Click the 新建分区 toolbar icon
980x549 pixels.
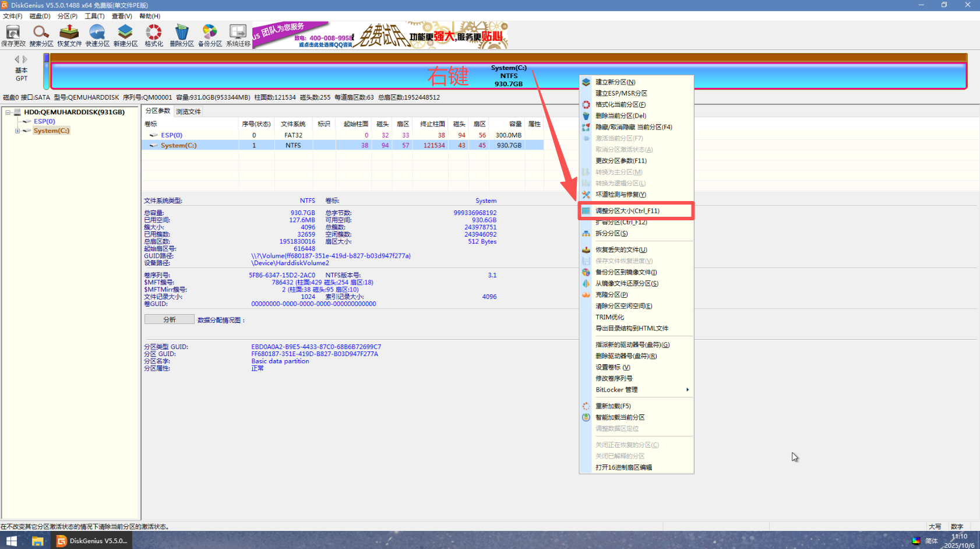pyautogui.click(x=125, y=35)
